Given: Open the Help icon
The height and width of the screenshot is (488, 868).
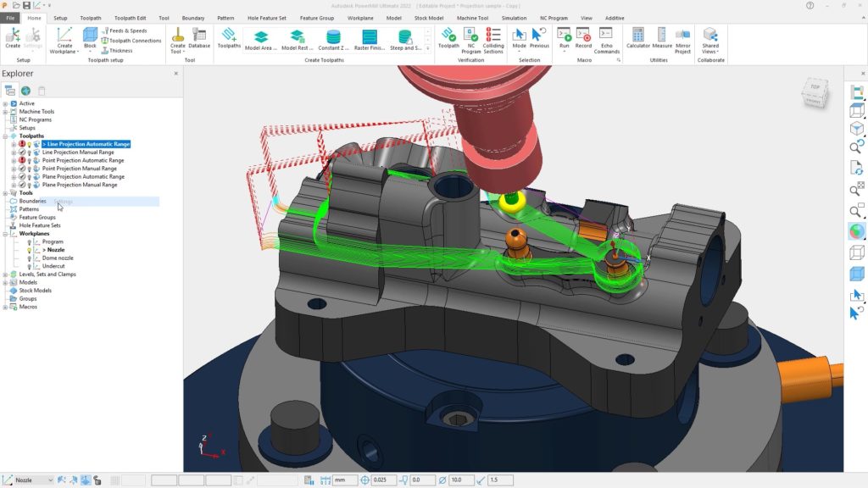Looking at the screenshot, I should (810, 6).
